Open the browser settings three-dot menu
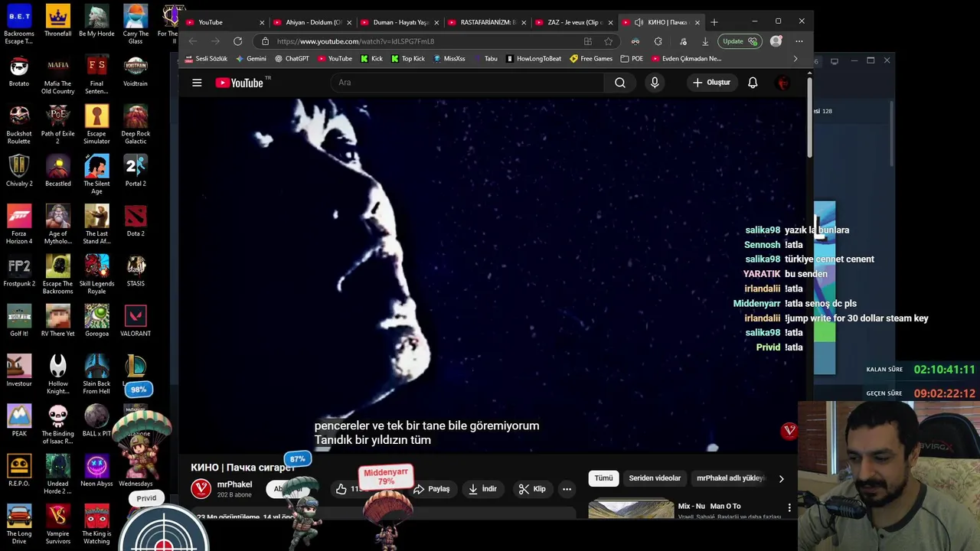Image resolution: width=980 pixels, height=551 pixels. pyautogui.click(x=799, y=41)
